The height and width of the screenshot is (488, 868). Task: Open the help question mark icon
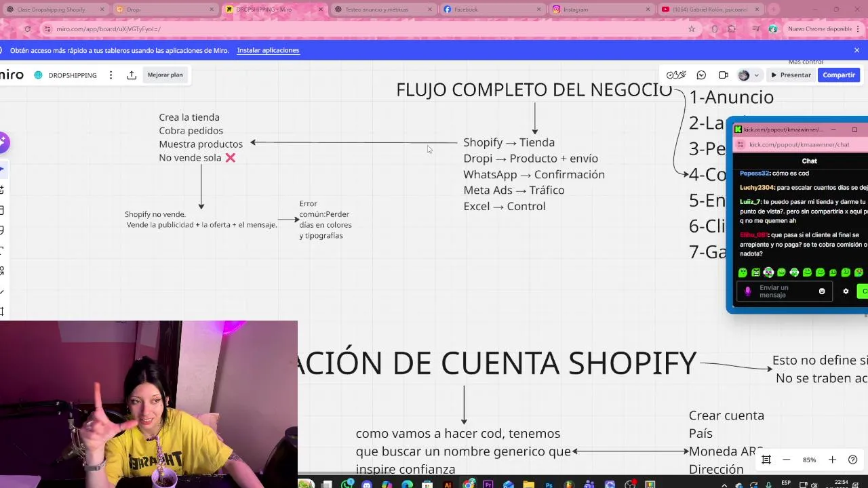click(x=853, y=460)
